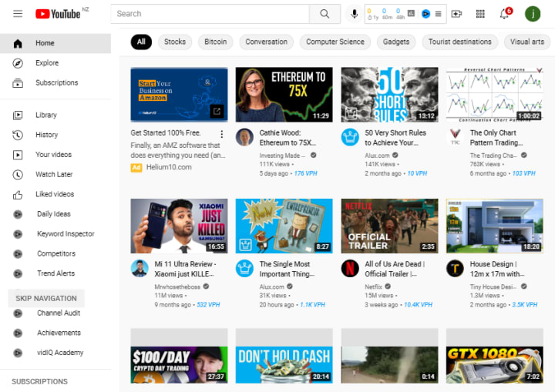
Task: Open the account avatar menu
Action: click(533, 14)
